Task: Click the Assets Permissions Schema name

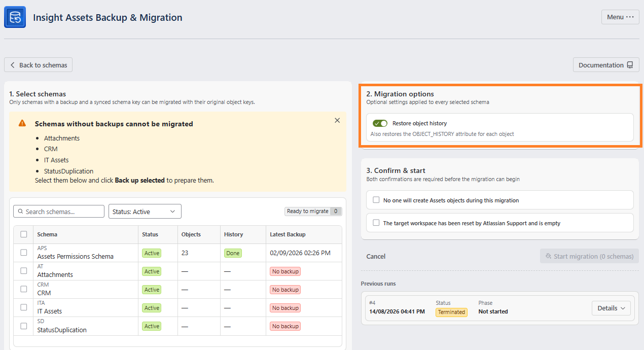Action: point(76,256)
